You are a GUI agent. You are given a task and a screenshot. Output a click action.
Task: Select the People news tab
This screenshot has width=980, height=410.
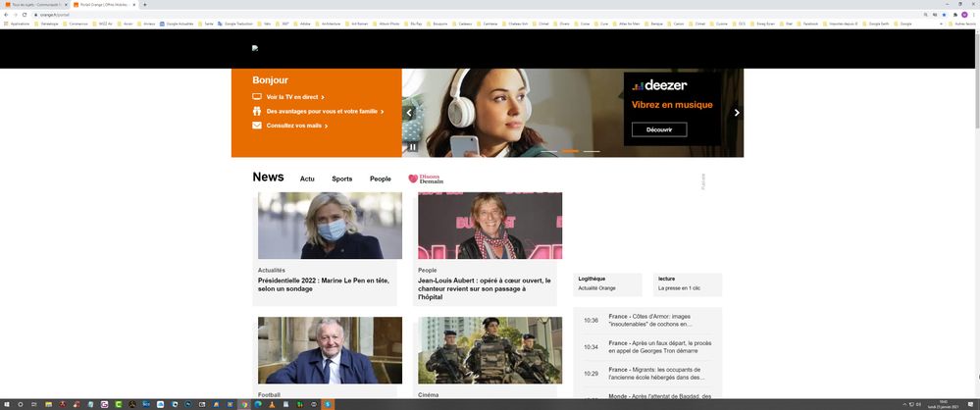click(380, 179)
